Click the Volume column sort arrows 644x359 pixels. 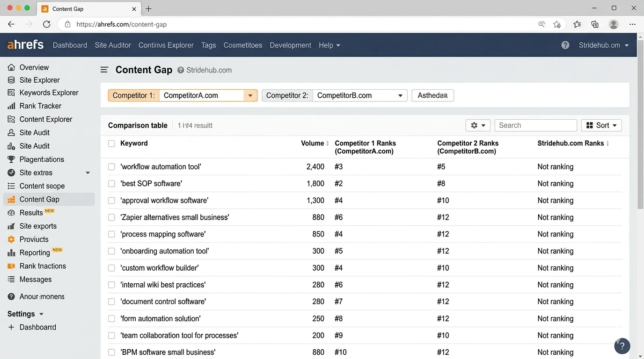(x=328, y=144)
